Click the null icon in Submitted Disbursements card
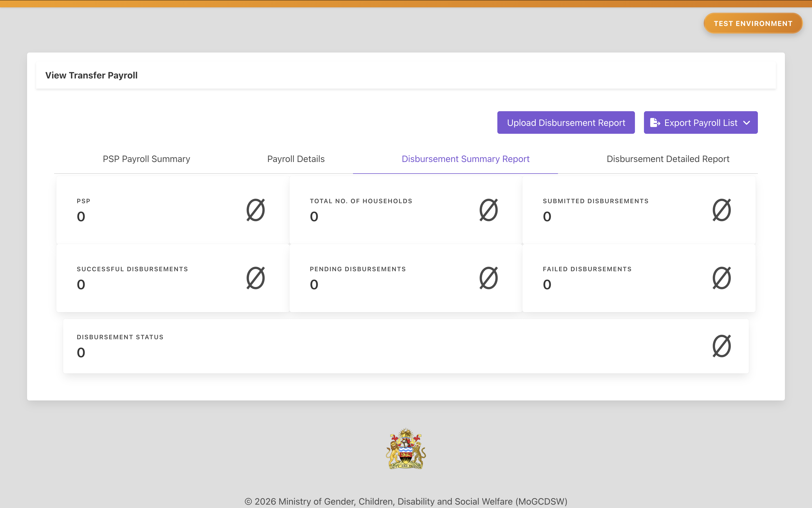 pos(722,210)
